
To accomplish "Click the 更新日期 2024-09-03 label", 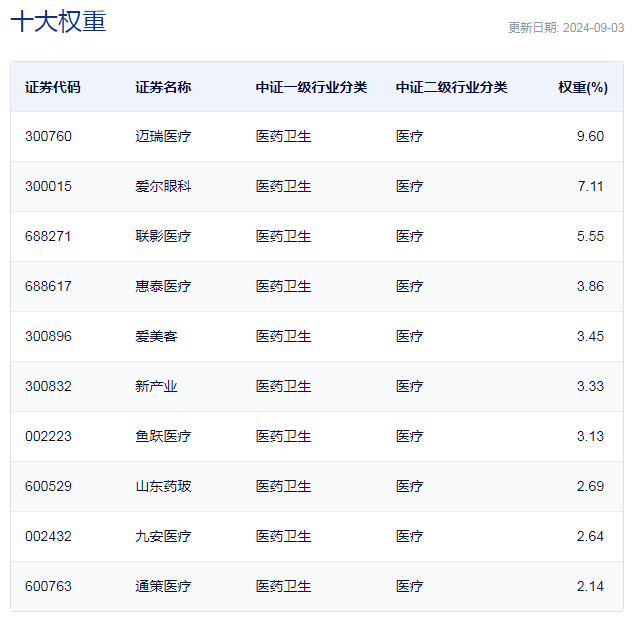I will click(566, 28).
